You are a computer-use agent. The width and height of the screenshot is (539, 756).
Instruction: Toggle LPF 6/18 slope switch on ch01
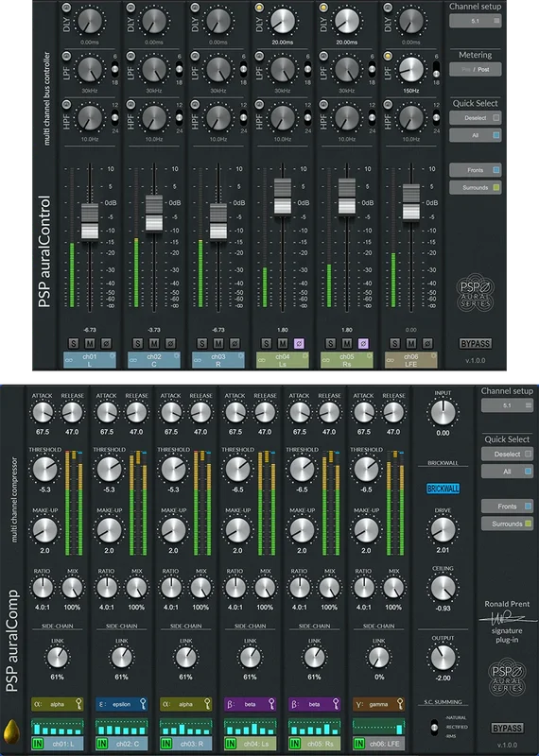pyautogui.click(x=114, y=69)
